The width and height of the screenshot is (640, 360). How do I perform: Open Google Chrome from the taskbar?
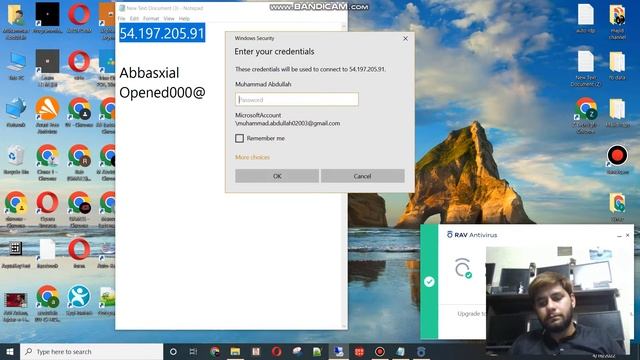[x=215, y=351]
